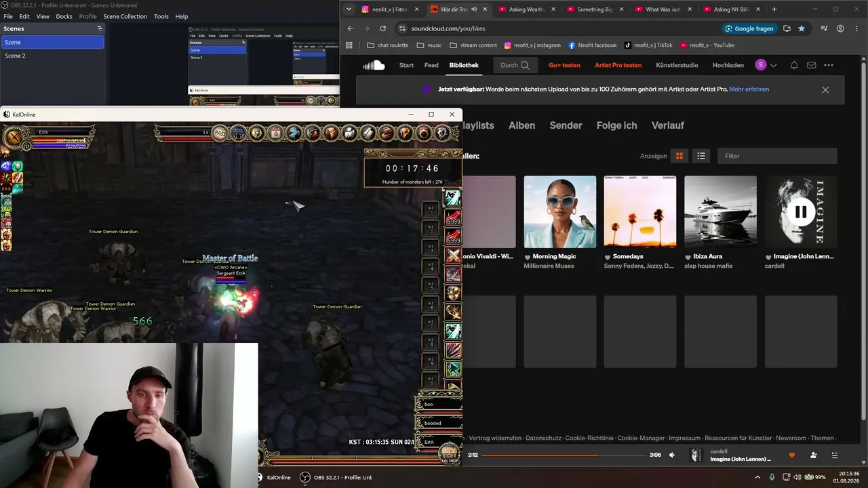This screenshot has height=488, width=868.
Task: Open the Folge ich library tab
Action: point(616,125)
